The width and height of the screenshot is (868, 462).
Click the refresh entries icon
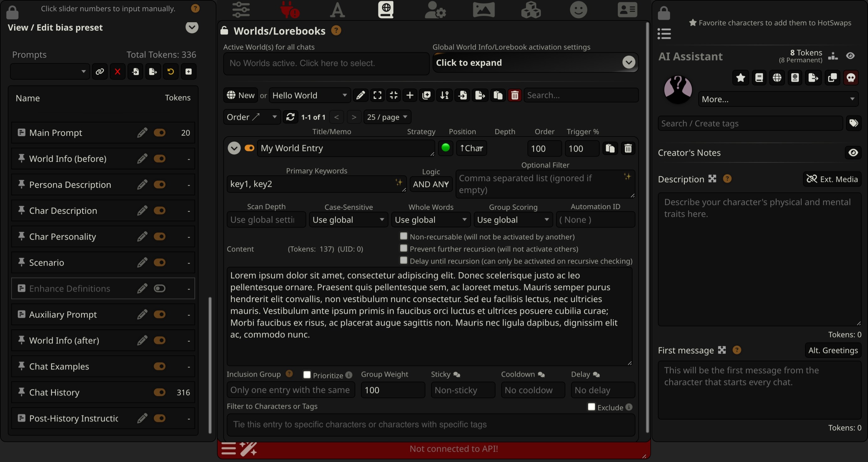pyautogui.click(x=290, y=117)
